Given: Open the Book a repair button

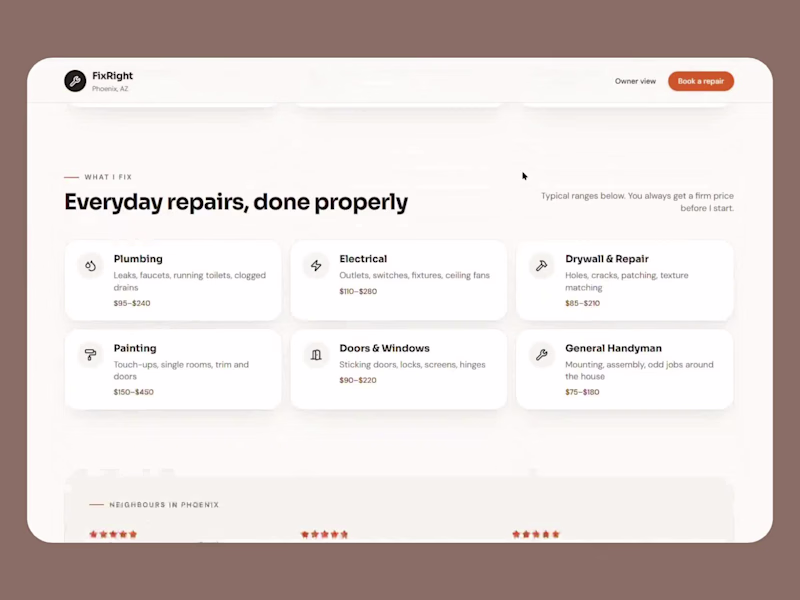Looking at the screenshot, I should 701,81.
